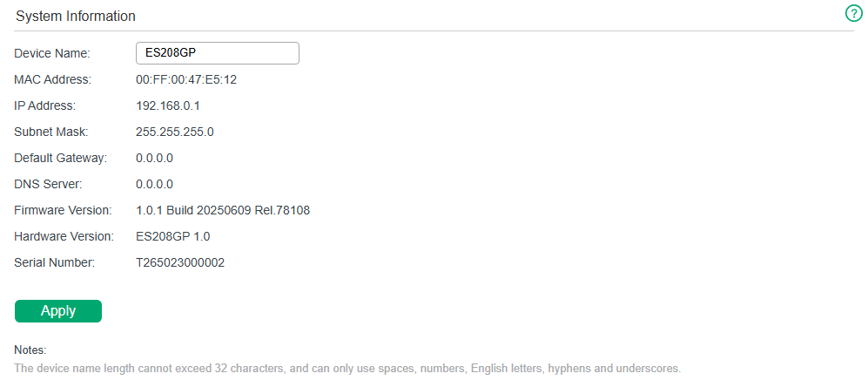Click the Firmware Version label
Screen dimensions: 868x387
pyautogui.click(x=63, y=211)
